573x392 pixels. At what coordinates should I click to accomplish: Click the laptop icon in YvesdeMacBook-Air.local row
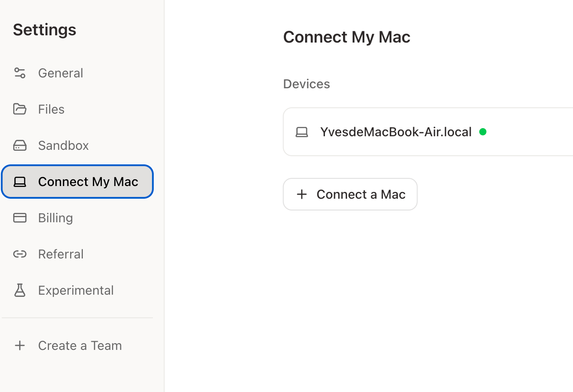tap(302, 132)
